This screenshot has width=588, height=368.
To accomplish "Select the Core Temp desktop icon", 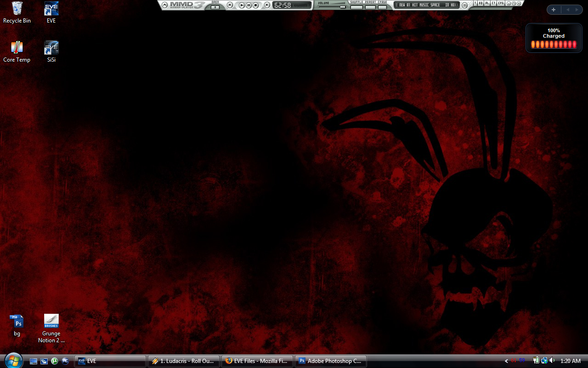I will (x=17, y=52).
